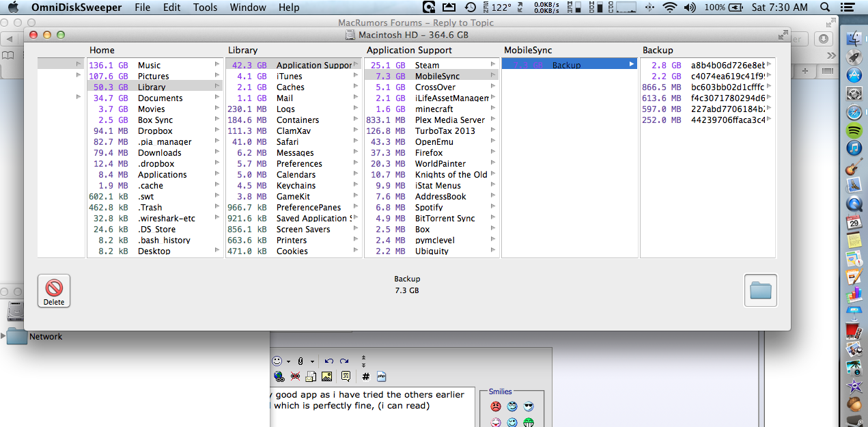The image size is (868, 427).
Task: Click inside the forum reply text area
Action: [x=373, y=408]
